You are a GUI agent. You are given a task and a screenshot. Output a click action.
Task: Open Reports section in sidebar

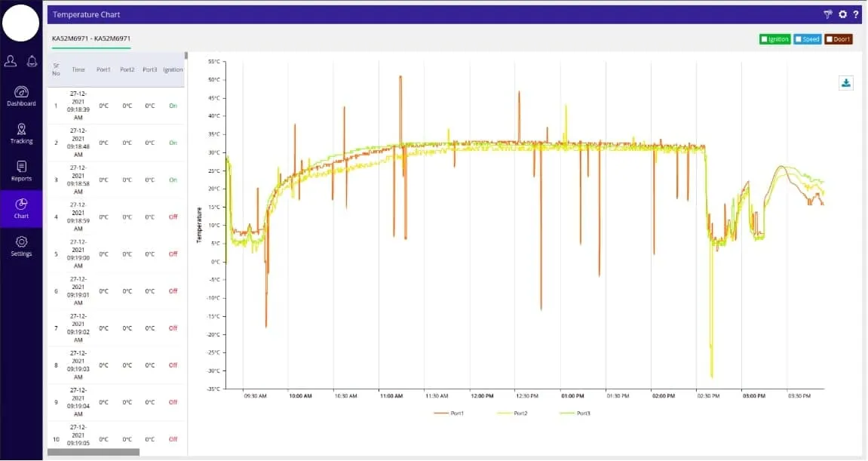pyautogui.click(x=21, y=171)
